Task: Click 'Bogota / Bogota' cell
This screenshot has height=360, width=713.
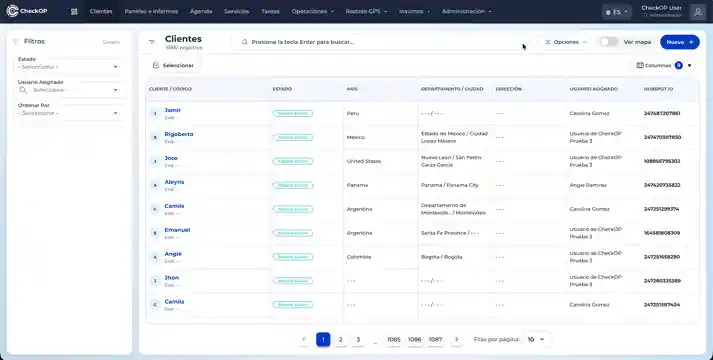Action: pos(442,257)
